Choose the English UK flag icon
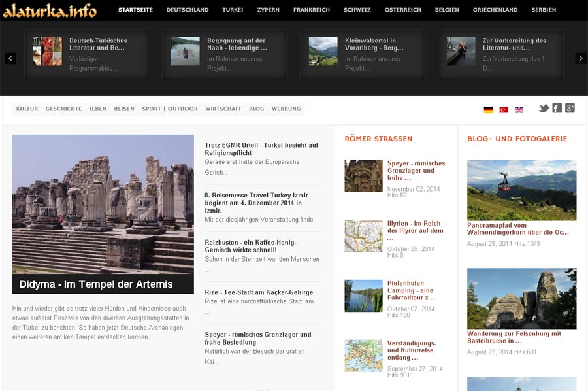 (519, 110)
